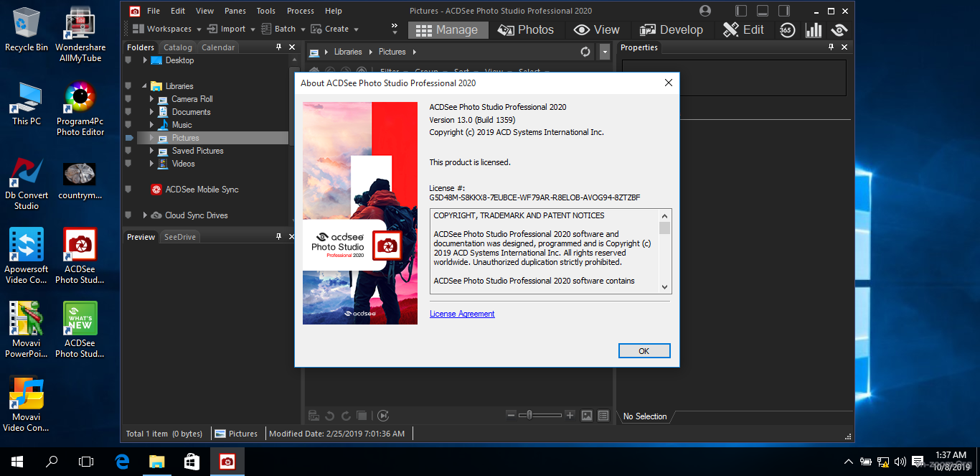This screenshot has width=980, height=476.
Task: Pin the Folders pane
Action: click(279, 47)
